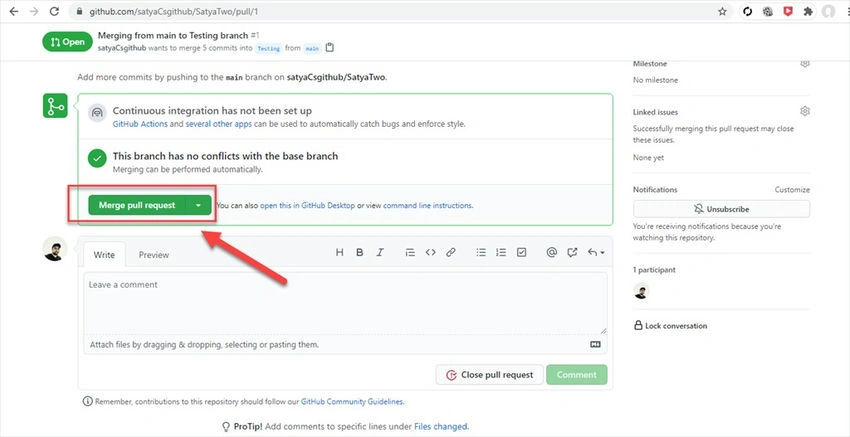This screenshot has height=437, width=850.
Task: Click the commenter avatar beside comment box
Action: 55,249
